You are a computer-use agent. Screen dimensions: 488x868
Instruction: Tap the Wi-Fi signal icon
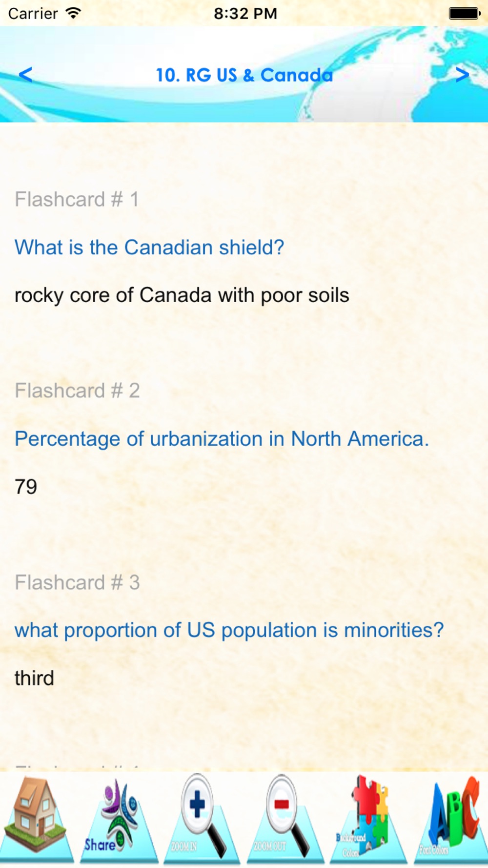pyautogui.click(x=73, y=13)
